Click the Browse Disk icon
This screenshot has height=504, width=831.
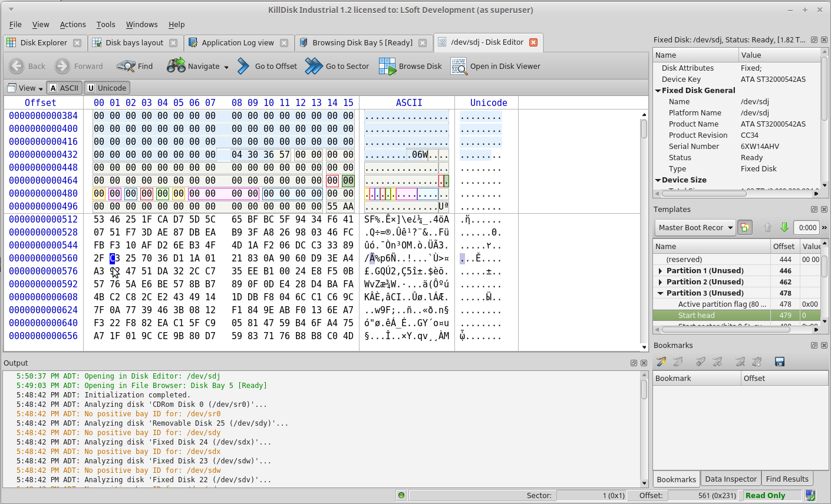(387, 66)
